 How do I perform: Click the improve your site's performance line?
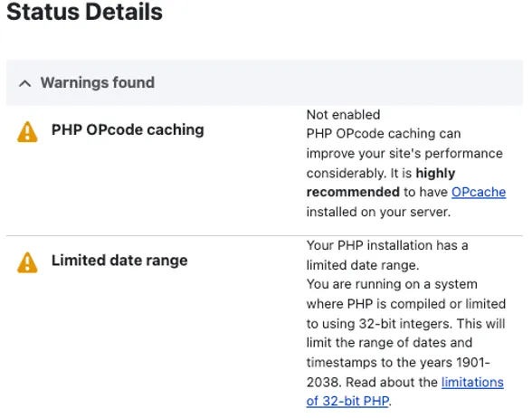(404, 154)
